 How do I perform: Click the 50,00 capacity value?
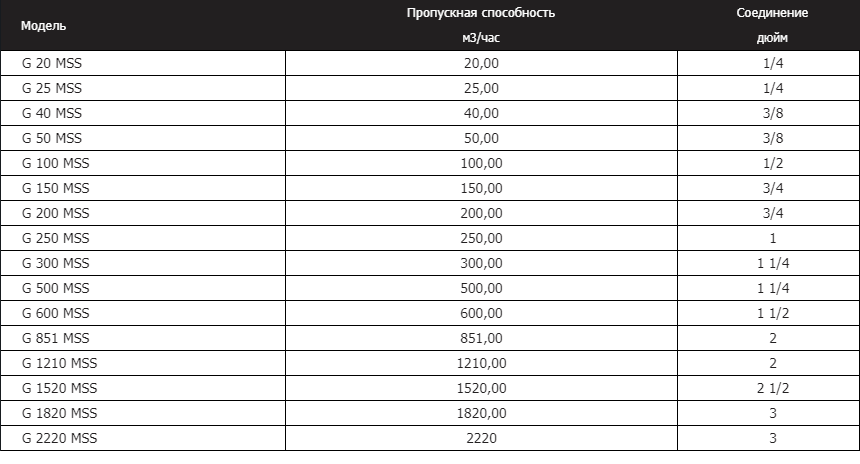481,138
